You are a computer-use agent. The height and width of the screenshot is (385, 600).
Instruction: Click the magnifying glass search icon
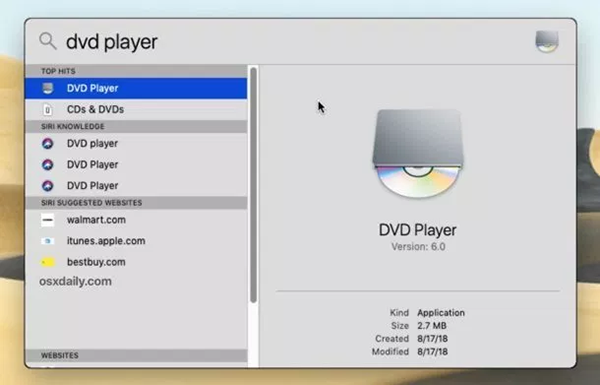(x=48, y=41)
